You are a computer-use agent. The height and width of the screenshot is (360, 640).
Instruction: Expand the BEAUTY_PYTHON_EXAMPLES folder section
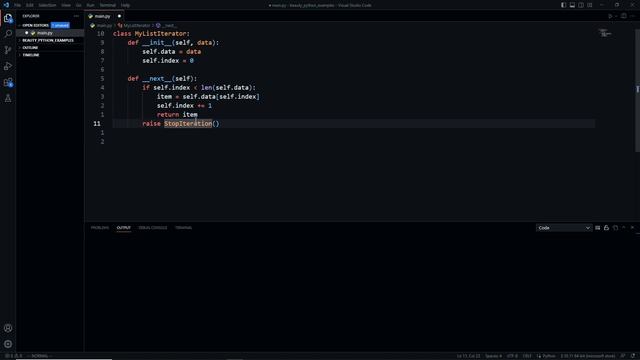48,40
